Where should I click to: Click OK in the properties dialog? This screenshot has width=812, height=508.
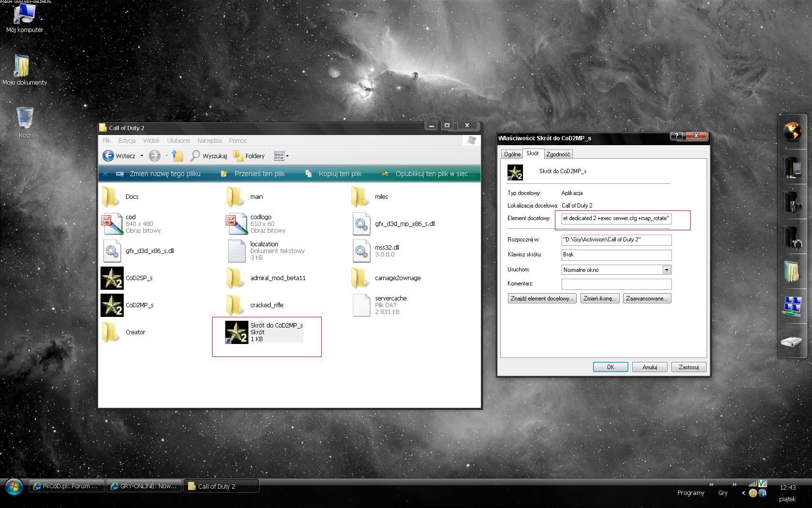click(x=610, y=367)
